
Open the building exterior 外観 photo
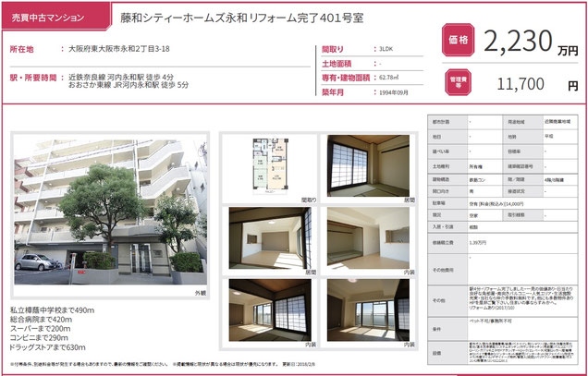click(110, 212)
